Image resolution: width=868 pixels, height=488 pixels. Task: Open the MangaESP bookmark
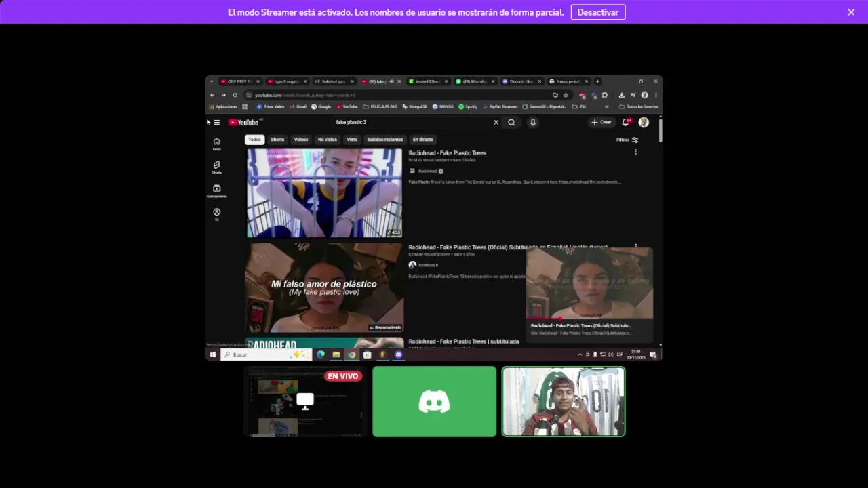pos(415,106)
